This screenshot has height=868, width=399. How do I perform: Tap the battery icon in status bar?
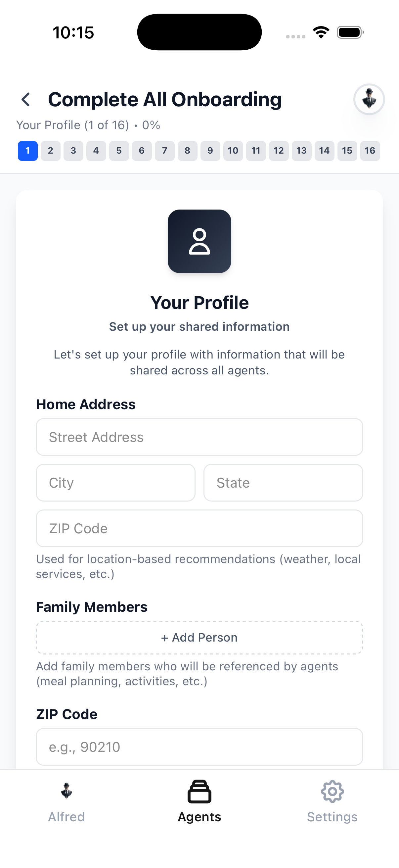350,32
